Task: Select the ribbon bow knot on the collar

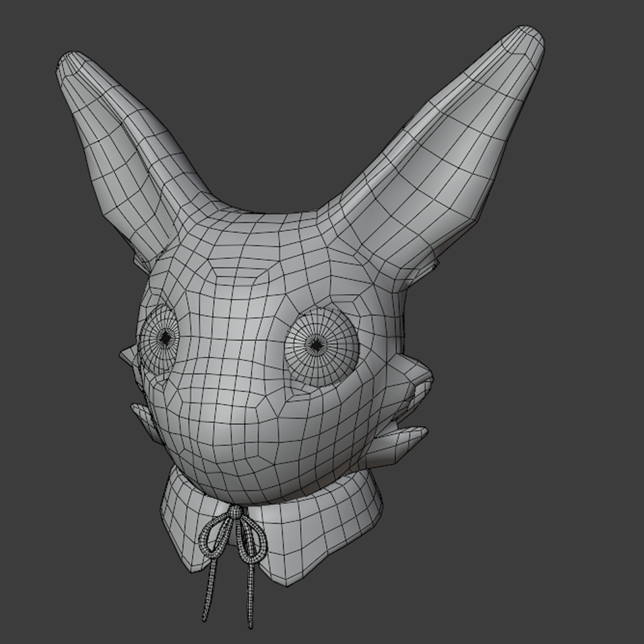Action: (x=234, y=513)
